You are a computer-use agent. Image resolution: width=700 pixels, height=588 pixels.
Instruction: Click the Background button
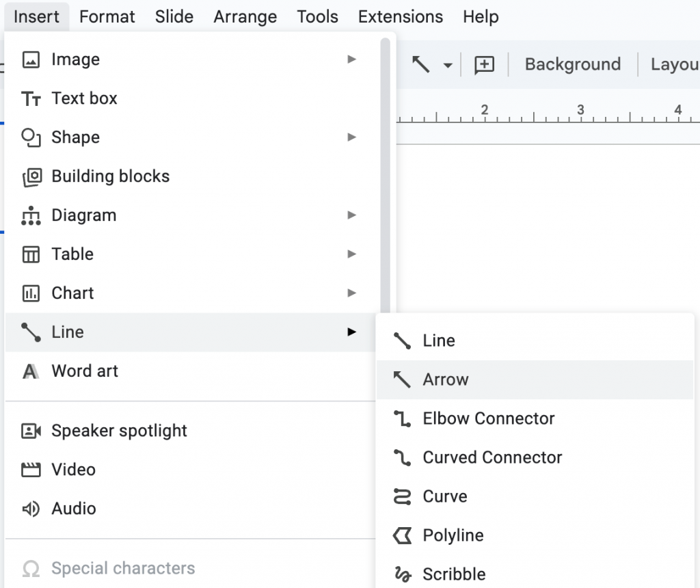[573, 64]
